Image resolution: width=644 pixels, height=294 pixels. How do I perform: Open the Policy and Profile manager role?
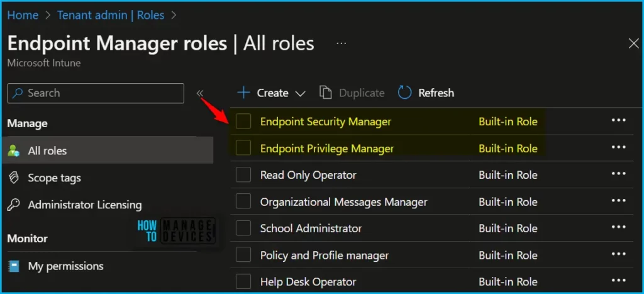point(325,256)
